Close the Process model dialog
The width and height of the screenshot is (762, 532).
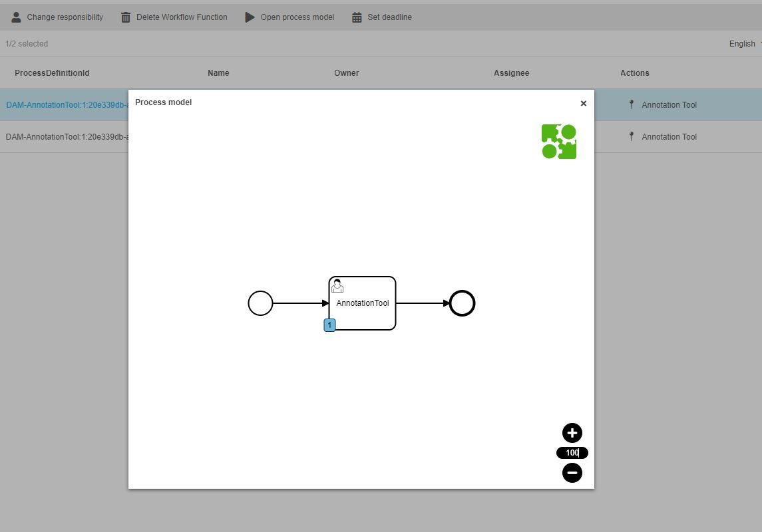pos(584,103)
